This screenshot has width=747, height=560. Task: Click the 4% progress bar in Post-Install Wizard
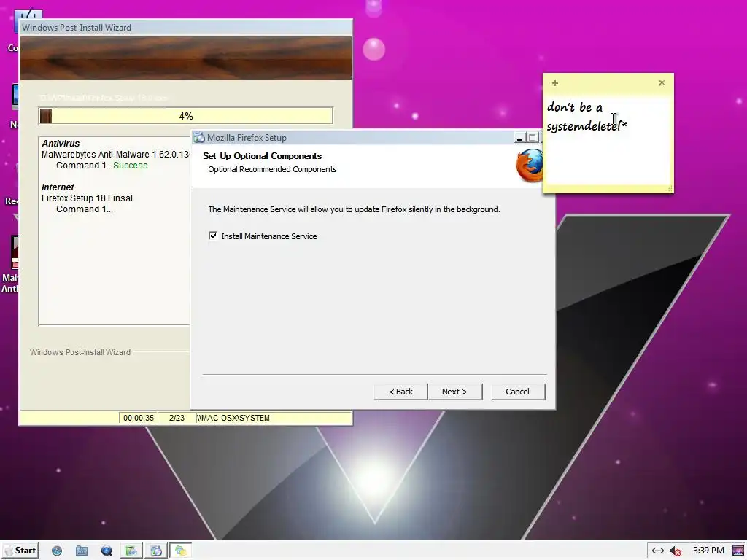(186, 116)
